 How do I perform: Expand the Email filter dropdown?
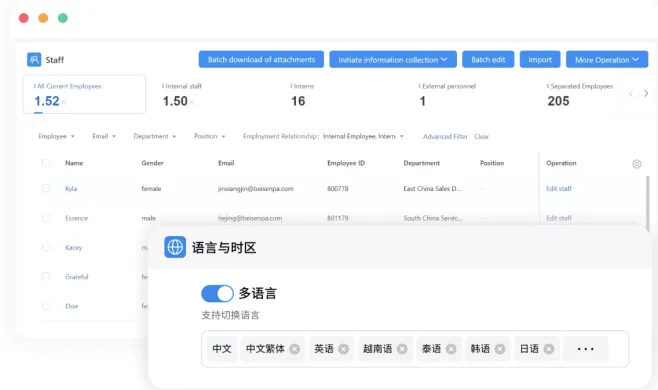104,136
